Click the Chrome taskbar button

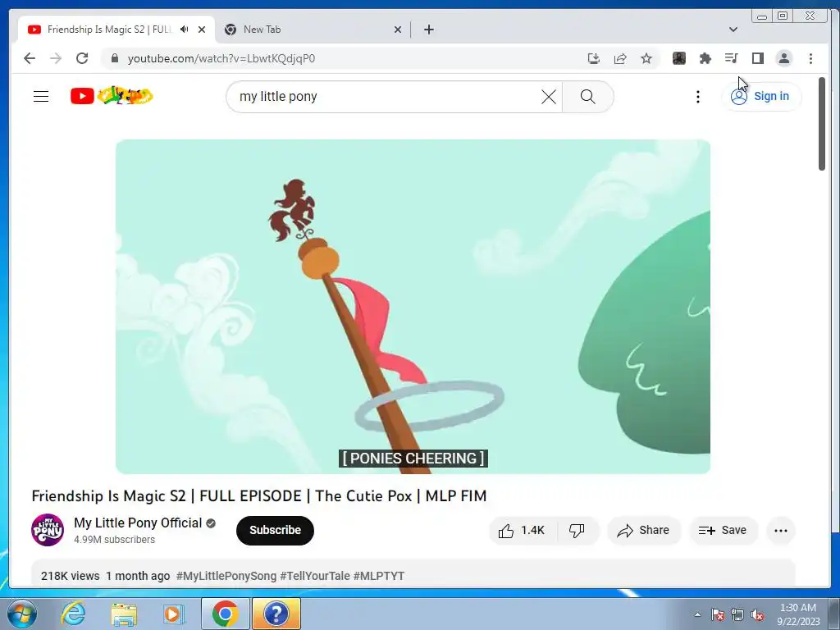[225, 614]
